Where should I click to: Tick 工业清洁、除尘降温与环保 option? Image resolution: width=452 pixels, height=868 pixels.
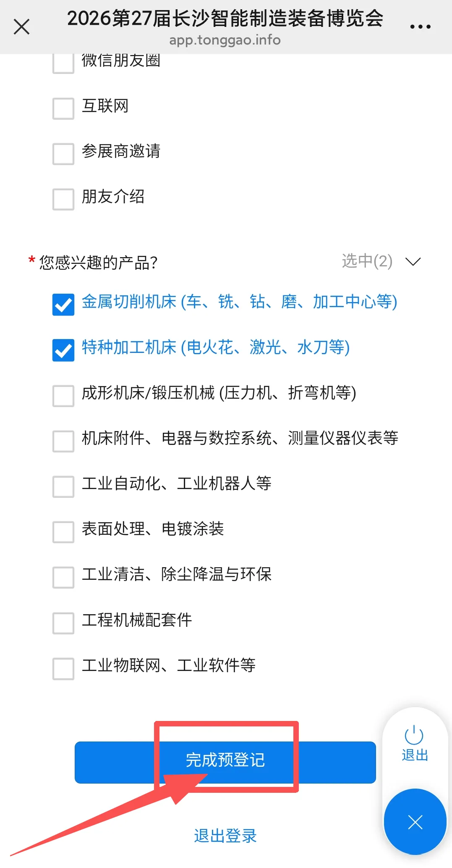pyautogui.click(x=63, y=577)
